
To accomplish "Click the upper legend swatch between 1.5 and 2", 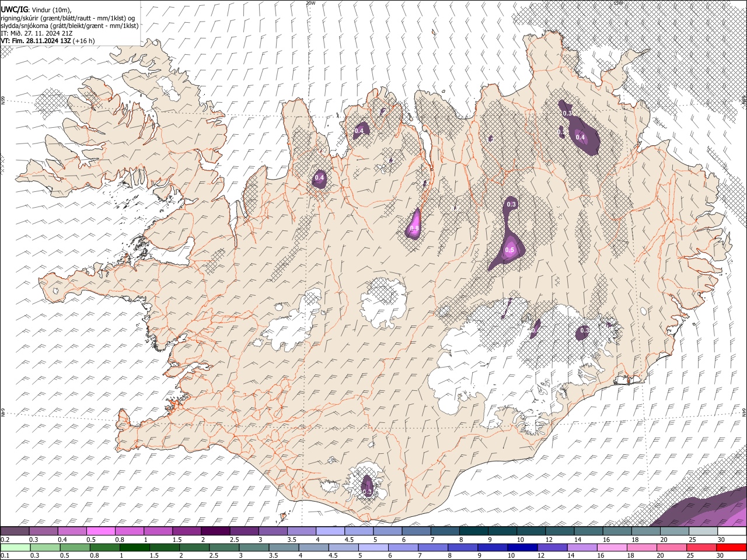I will (x=187, y=531).
